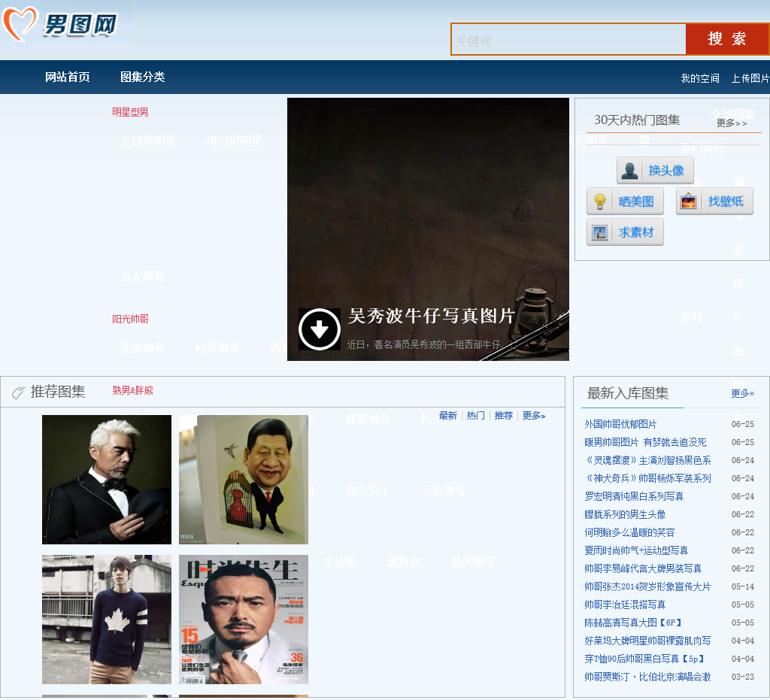Open the 图集分类 navigation item
Viewport: 770px width, 700px height.
[142, 77]
